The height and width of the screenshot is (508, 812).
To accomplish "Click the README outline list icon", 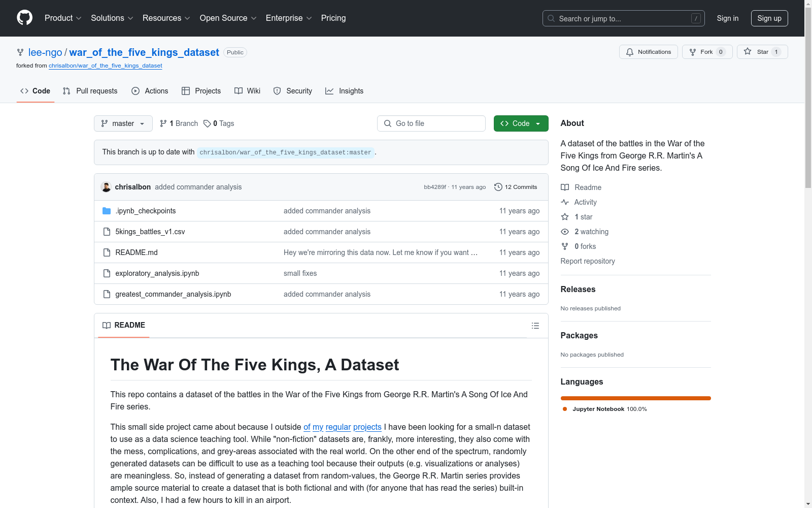I will (535, 326).
